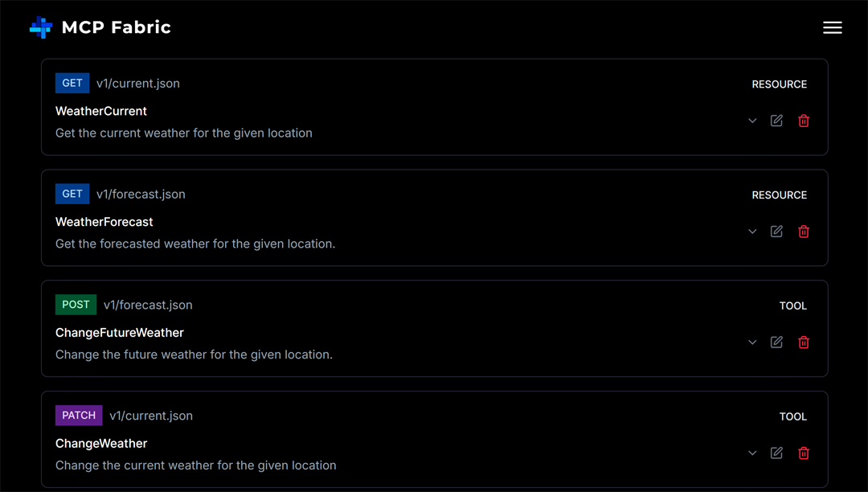
Task: Delete the WeatherCurrent resource
Action: 804,121
